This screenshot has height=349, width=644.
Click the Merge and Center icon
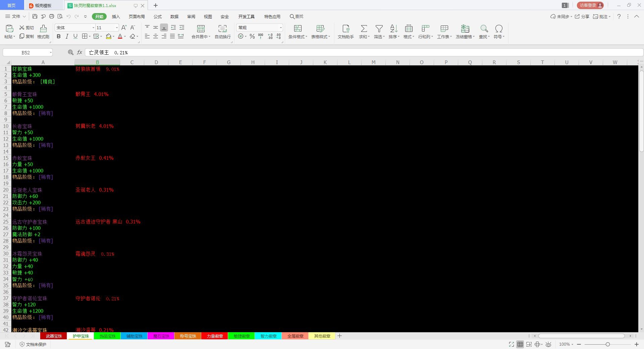coord(201,29)
